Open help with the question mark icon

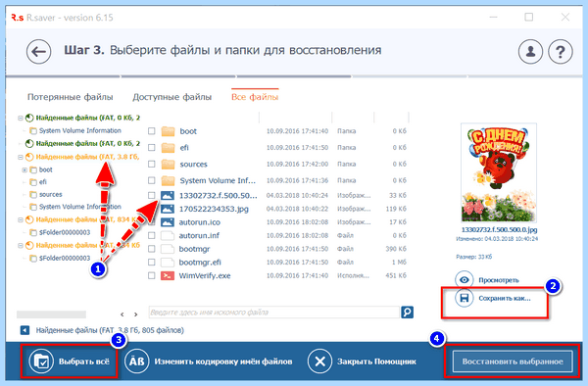(x=561, y=51)
